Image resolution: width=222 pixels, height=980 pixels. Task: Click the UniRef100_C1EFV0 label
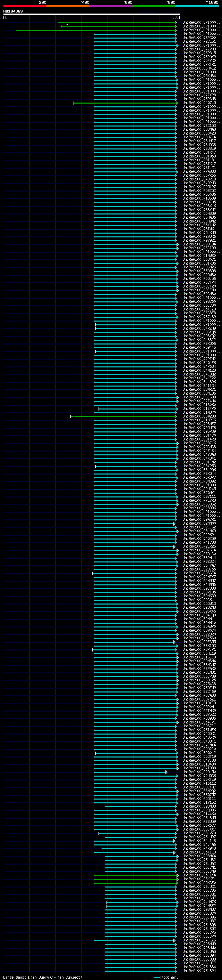199,408
